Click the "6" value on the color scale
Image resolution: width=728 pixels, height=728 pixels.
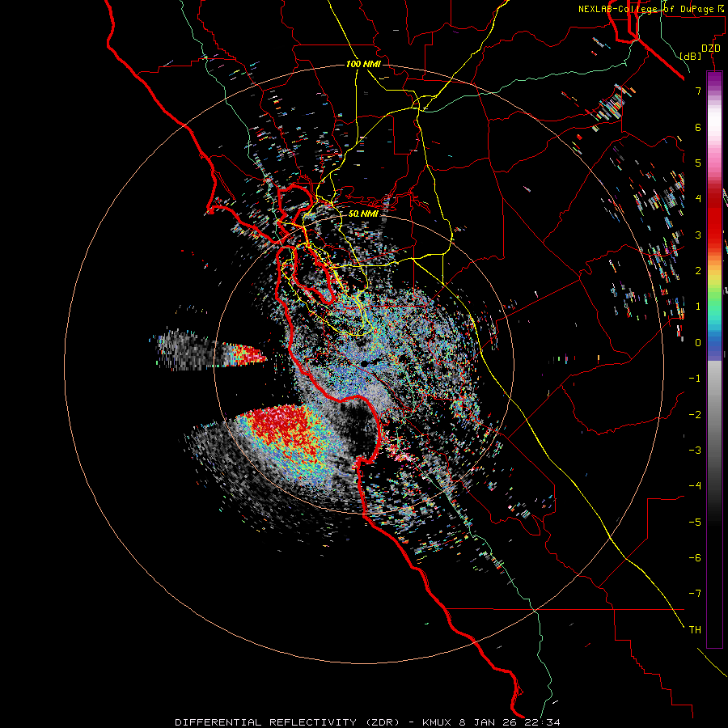698,127
